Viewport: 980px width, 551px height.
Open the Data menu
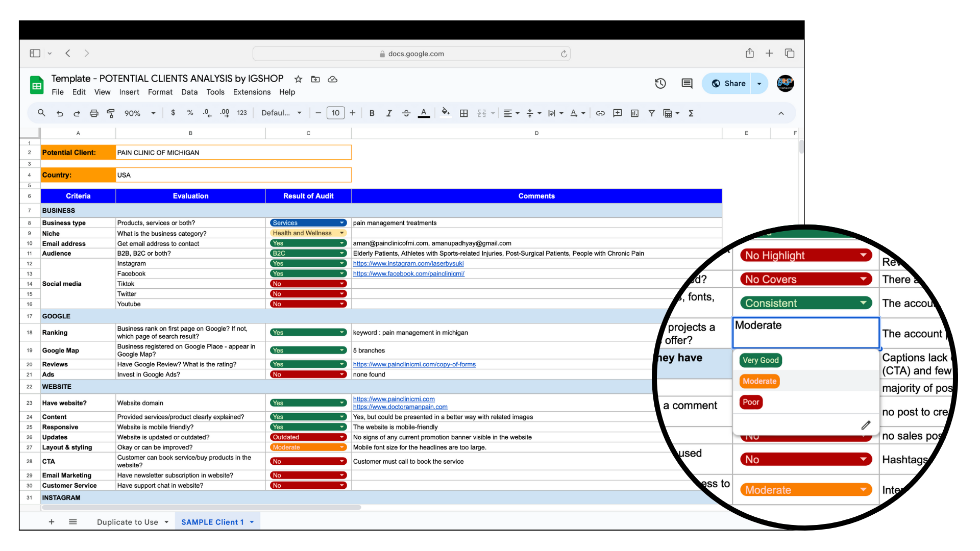pos(189,92)
